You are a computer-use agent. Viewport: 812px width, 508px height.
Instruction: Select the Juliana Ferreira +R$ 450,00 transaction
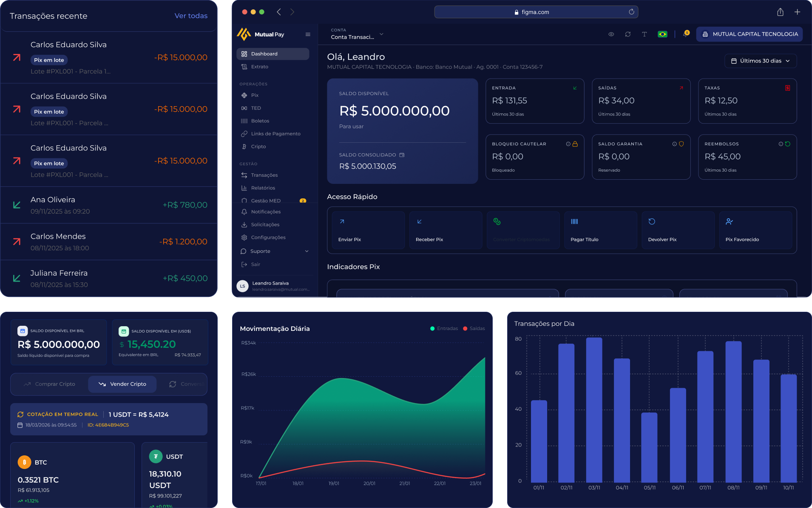tap(109, 278)
